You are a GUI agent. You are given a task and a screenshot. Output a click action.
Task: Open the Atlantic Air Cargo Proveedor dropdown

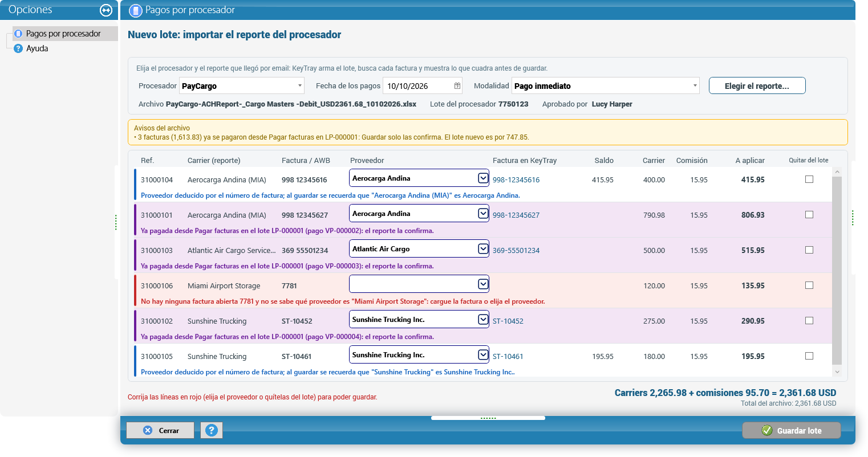coord(483,248)
